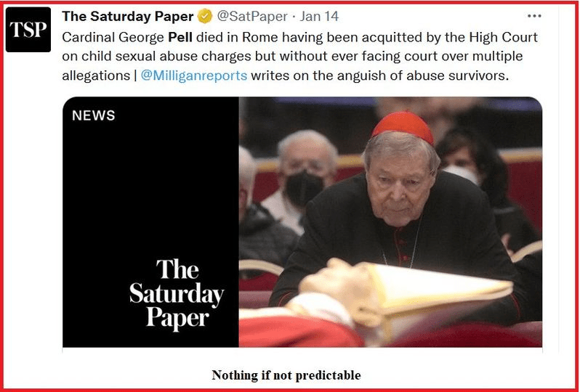Viewport: 580px width, 392px height.
Task: Open The Saturday Paper account name
Action: coord(128,16)
